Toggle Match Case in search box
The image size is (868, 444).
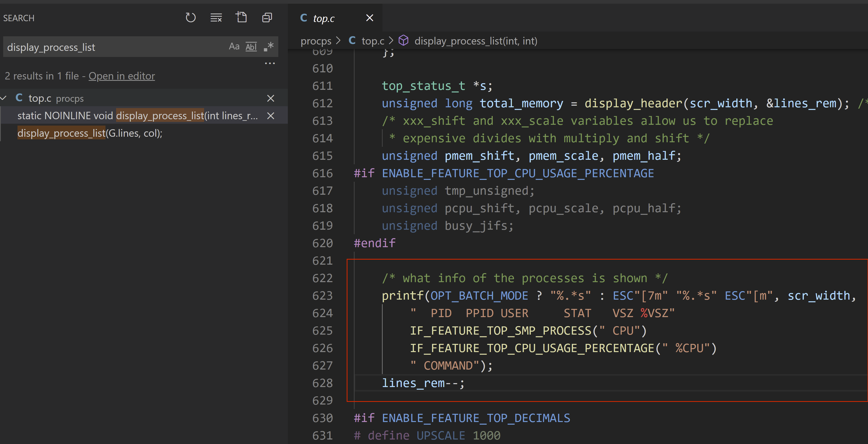coord(234,46)
